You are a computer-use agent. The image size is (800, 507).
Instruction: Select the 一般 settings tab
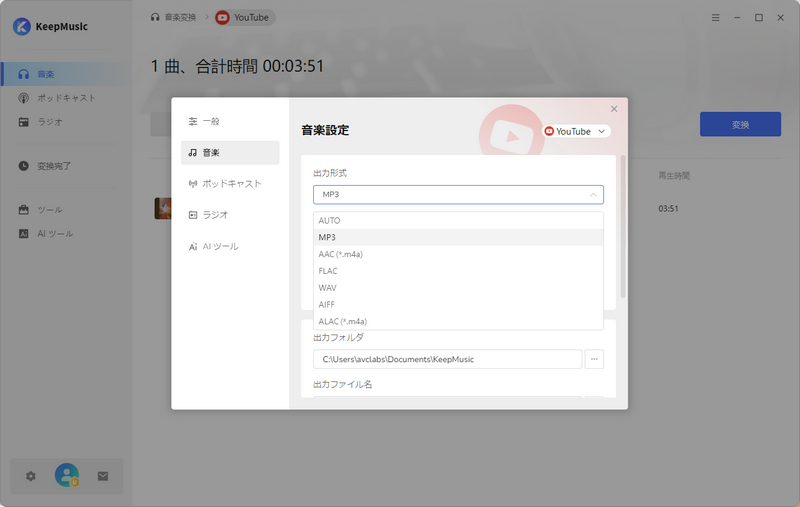pos(230,121)
